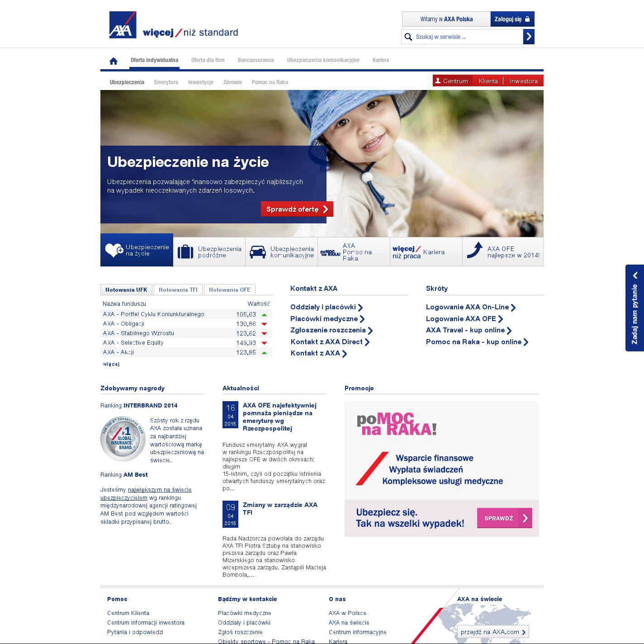The height and width of the screenshot is (644, 644).
Task: Switch to the Notowania TFI tab
Action: click(x=178, y=290)
